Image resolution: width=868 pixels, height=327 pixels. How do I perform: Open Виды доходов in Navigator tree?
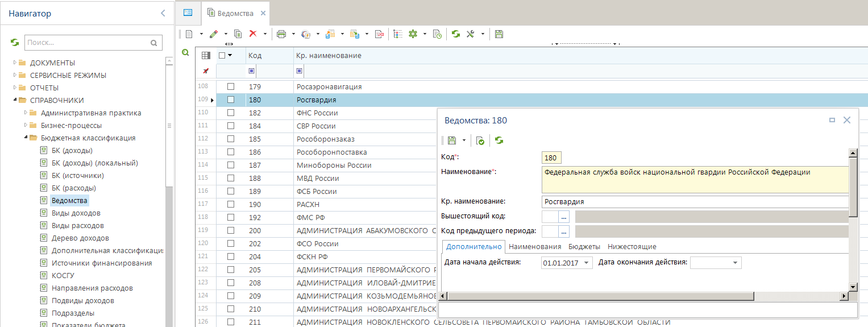click(76, 213)
